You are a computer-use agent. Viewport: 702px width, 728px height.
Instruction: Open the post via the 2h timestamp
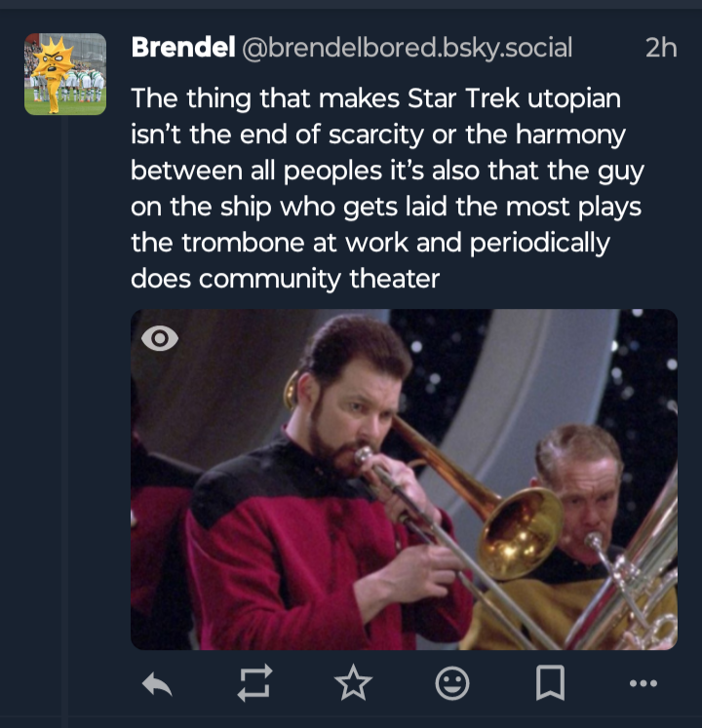click(660, 48)
